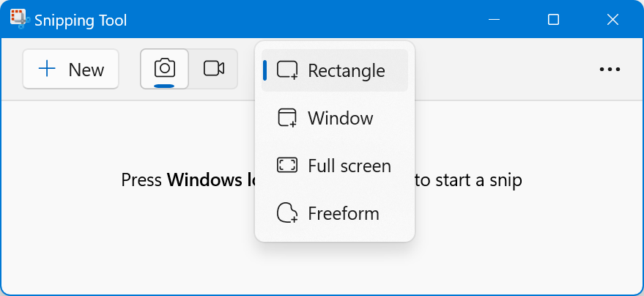
Task: Click the Window snip mode icon
Action: (x=286, y=119)
